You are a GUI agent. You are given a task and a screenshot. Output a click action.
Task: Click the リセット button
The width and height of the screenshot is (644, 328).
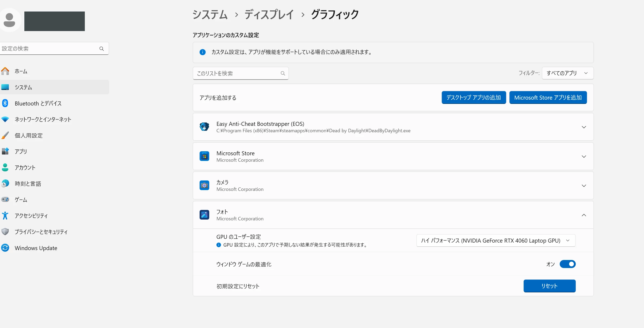click(x=549, y=286)
